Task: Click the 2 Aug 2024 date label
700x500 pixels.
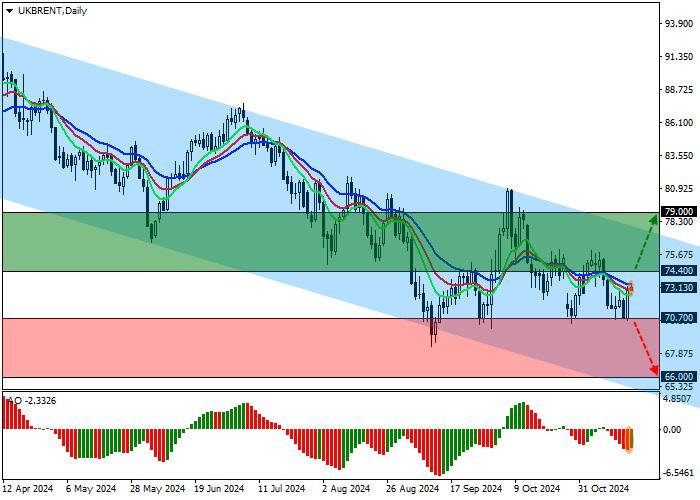Action: pos(346,489)
